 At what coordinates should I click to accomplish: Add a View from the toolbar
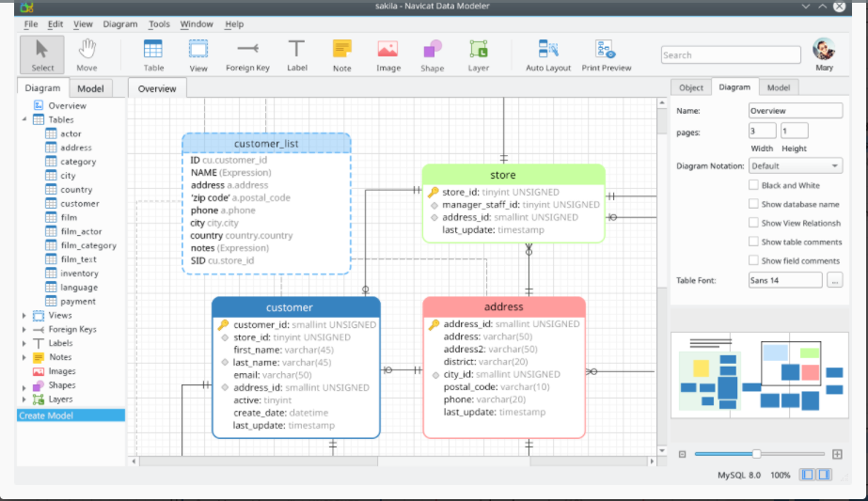tap(198, 55)
